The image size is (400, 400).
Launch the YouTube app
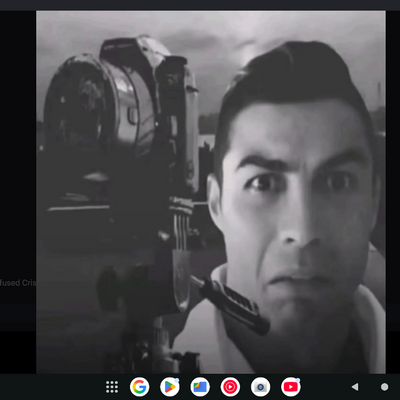291,387
